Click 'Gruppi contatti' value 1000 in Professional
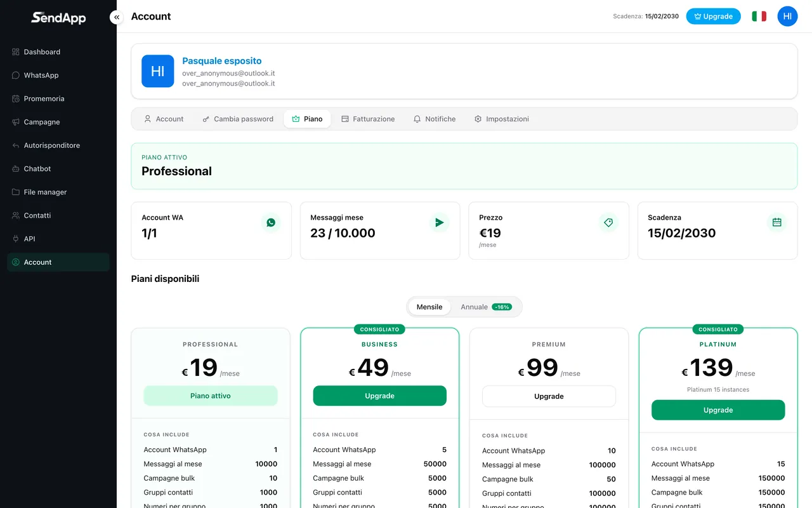The image size is (812, 508). pyautogui.click(x=268, y=493)
